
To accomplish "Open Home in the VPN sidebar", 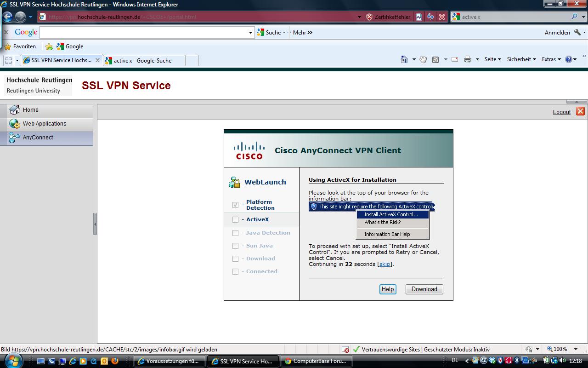I will pos(46,110).
